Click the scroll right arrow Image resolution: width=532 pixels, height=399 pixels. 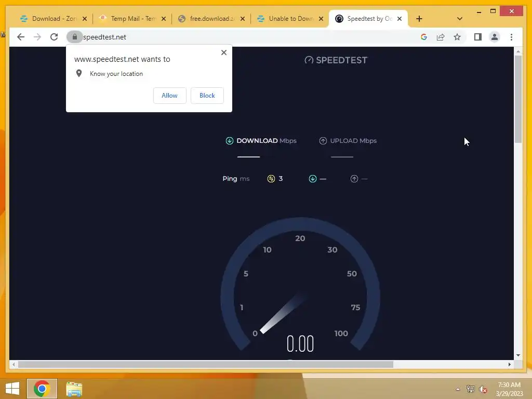coord(509,364)
